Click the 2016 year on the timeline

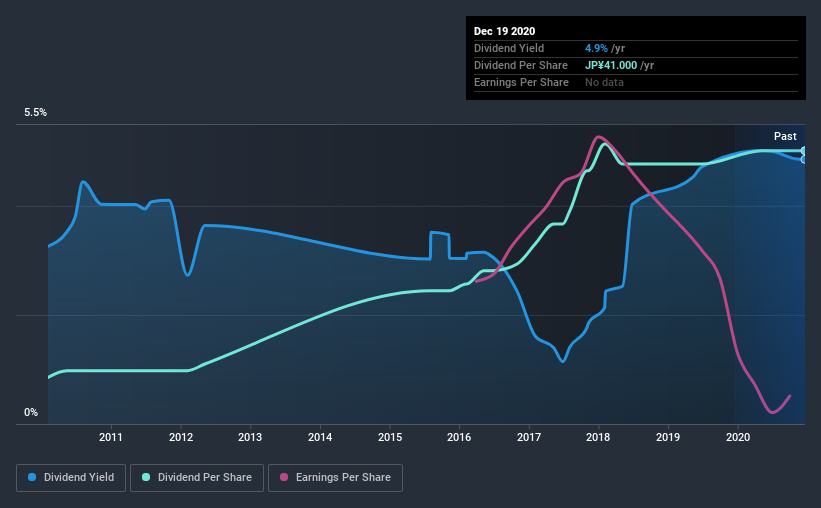click(x=459, y=437)
